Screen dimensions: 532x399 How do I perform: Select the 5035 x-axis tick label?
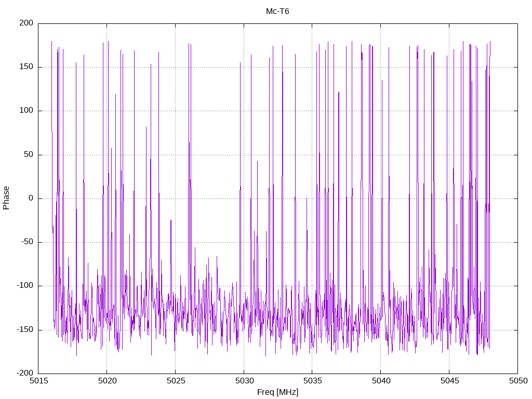click(312, 381)
